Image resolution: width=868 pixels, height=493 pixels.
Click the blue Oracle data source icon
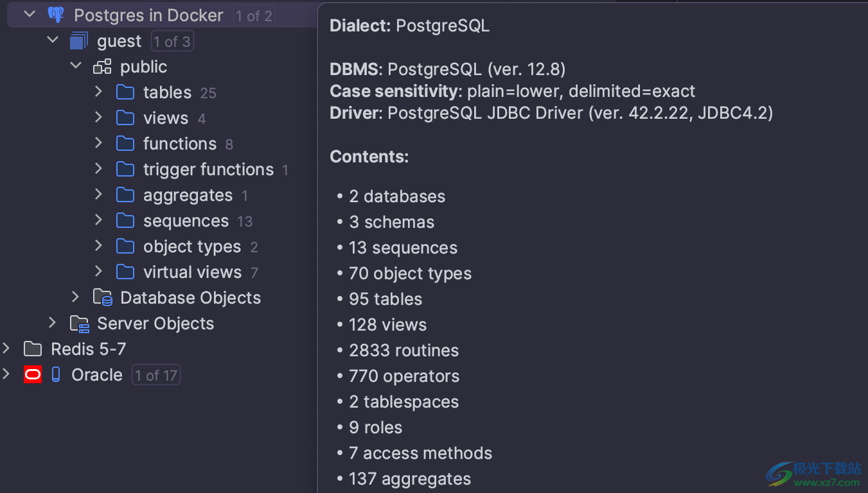click(56, 375)
